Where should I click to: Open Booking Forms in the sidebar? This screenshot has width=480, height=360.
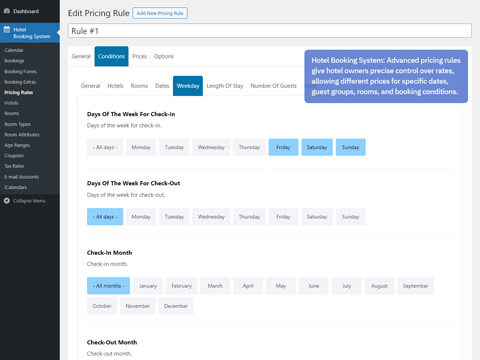[x=21, y=71]
